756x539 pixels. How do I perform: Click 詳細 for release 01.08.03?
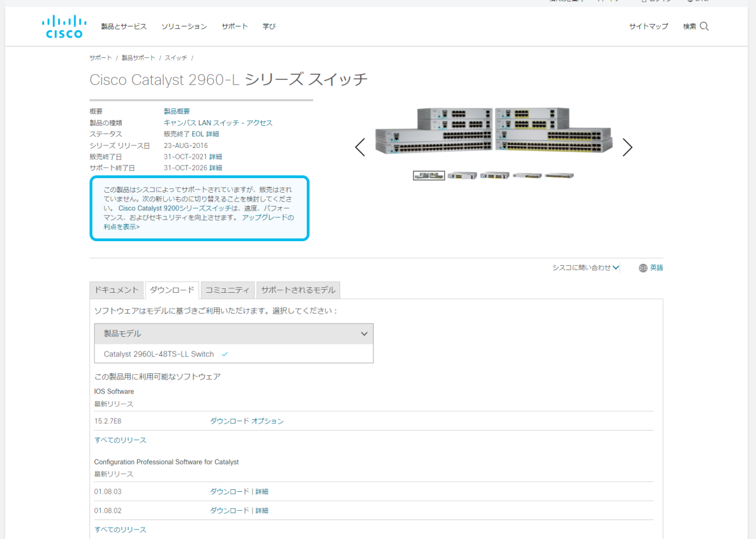tap(261, 492)
